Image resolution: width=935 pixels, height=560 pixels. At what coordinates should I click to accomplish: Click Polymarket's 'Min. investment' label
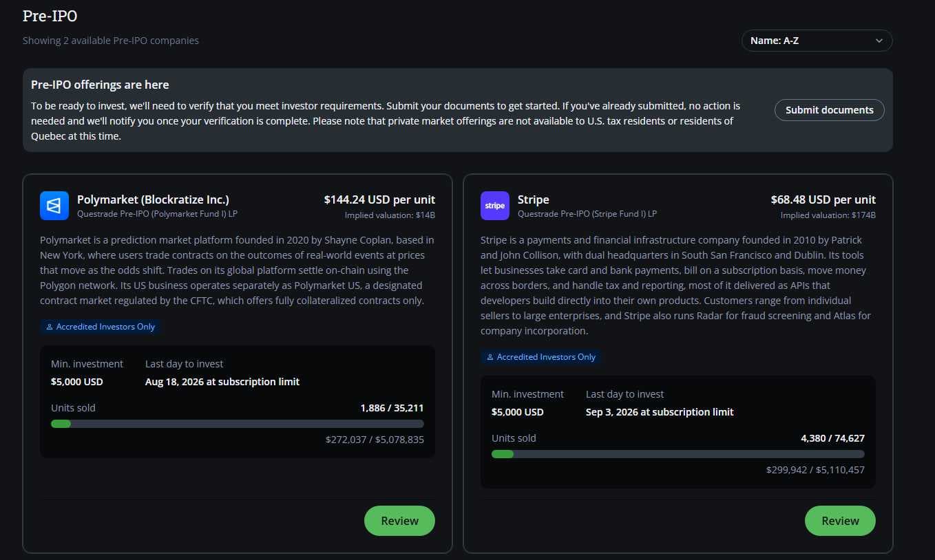87,364
